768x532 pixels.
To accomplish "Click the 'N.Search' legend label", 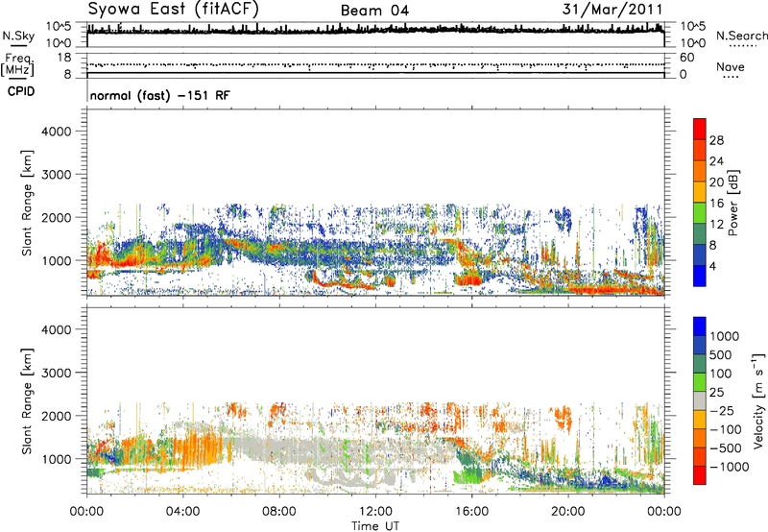I will pyautogui.click(x=741, y=36).
